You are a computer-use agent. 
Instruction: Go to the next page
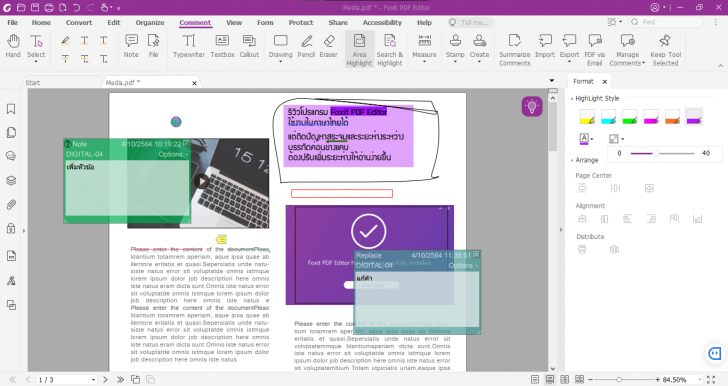(105, 379)
